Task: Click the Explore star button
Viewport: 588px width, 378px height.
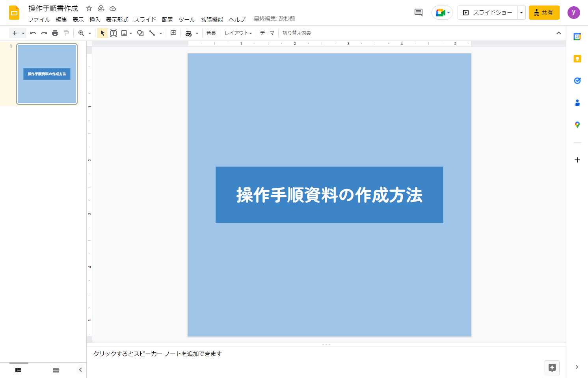Action: coord(552,368)
